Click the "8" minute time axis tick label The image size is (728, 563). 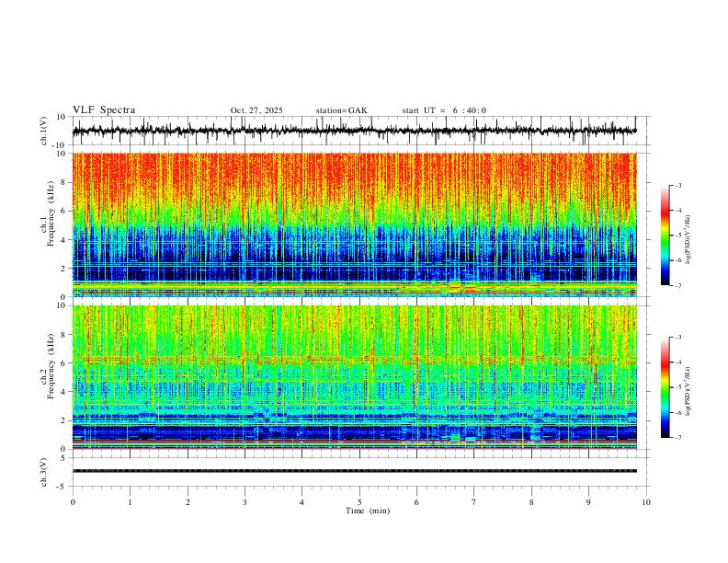tap(531, 502)
